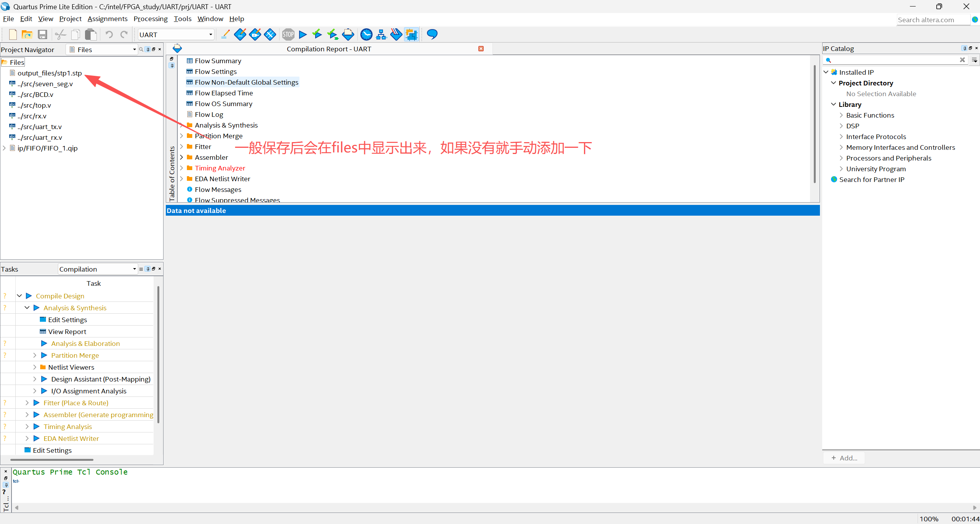Open the hierarchy diagram toolbar icon
The width and height of the screenshot is (980, 524).
(381, 34)
